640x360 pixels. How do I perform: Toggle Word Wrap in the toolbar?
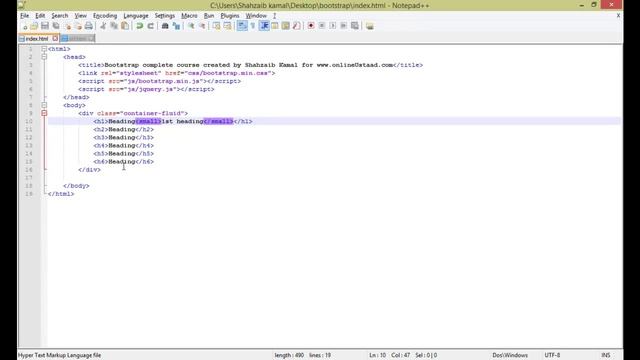click(242, 26)
